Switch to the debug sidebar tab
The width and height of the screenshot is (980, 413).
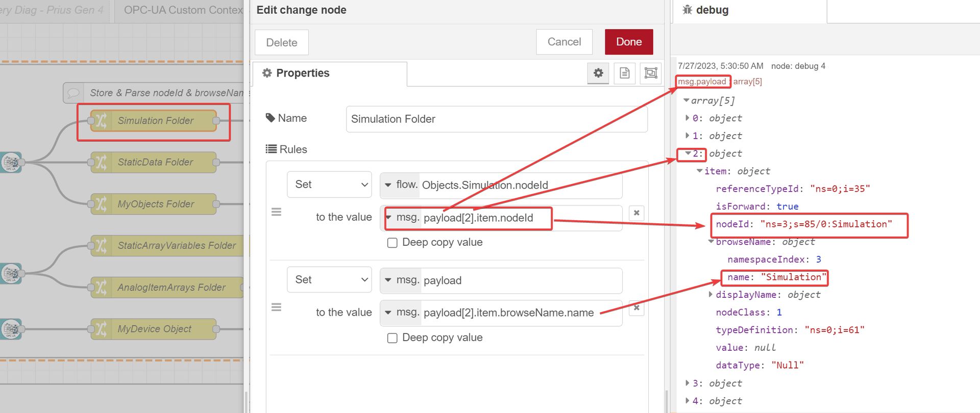[706, 10]
